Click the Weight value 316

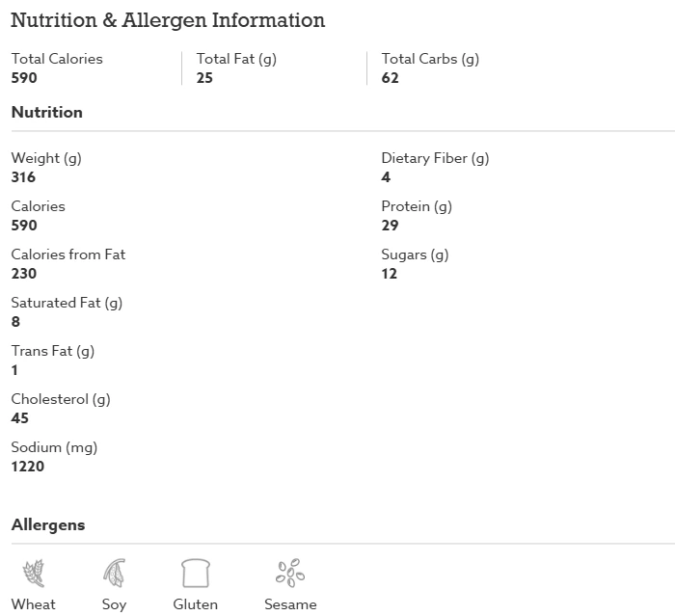click(23, 177)
